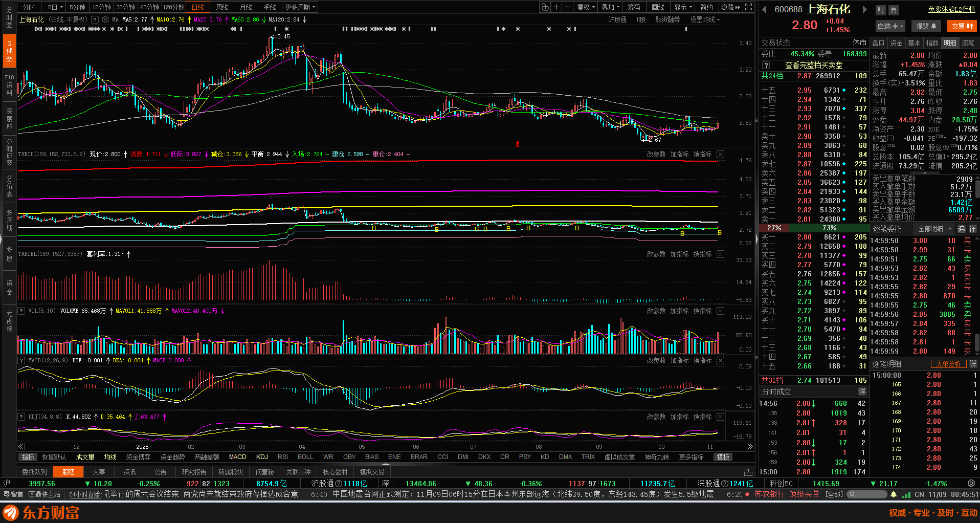The image size is (980, 523).
Task: Toggle the MACD indicator
Action: tap(238, 457)
